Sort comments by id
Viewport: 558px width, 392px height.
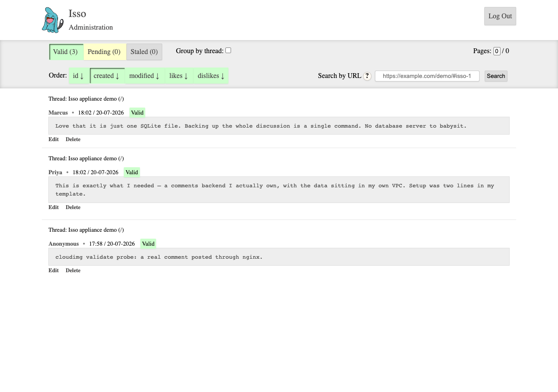click(78, 76)
